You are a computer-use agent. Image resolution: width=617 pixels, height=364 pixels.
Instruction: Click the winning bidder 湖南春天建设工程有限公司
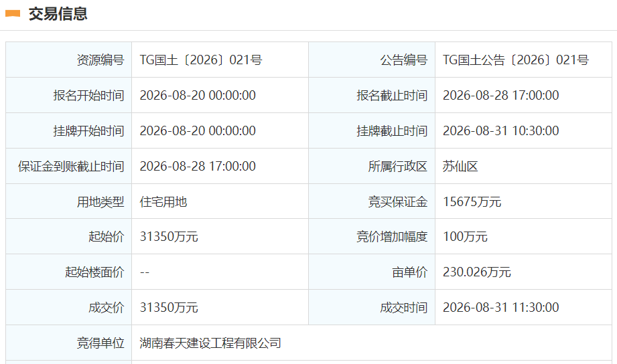[210, 343]
